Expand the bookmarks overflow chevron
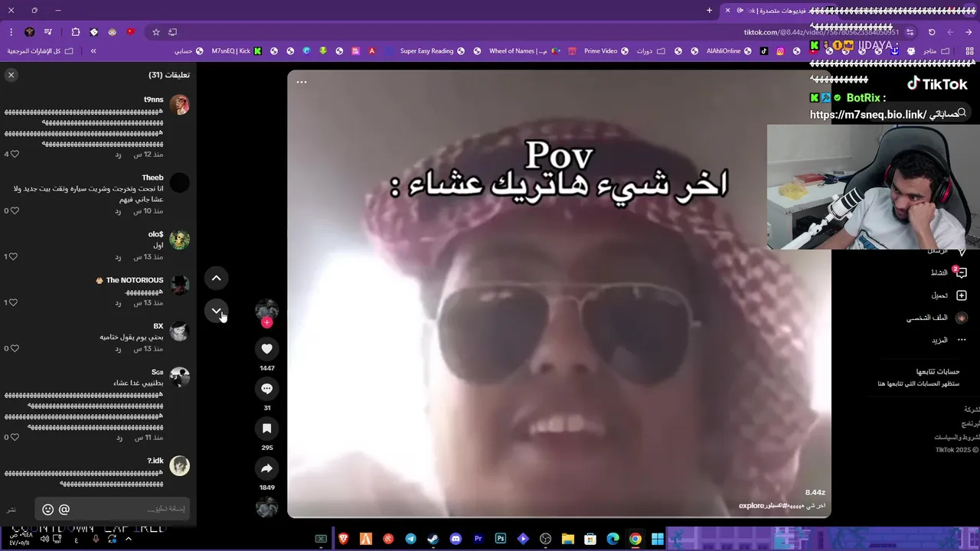 [x=93, y=51]
